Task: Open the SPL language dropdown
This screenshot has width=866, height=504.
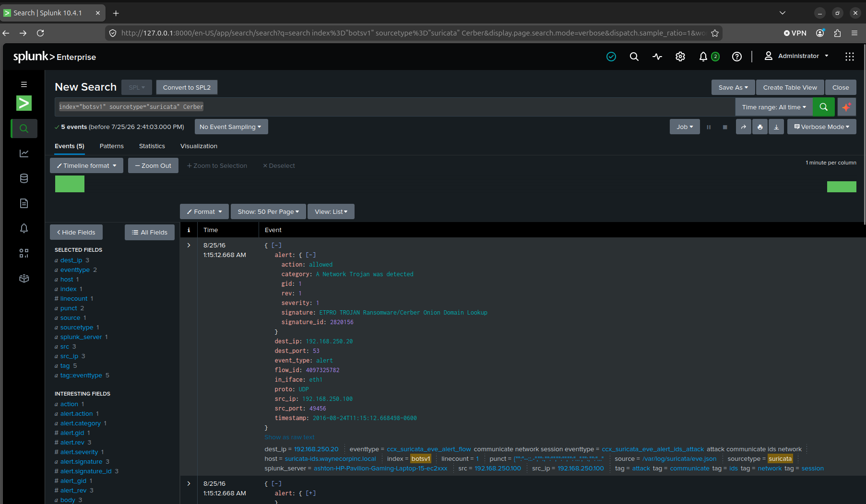Action: click(137, 87)
